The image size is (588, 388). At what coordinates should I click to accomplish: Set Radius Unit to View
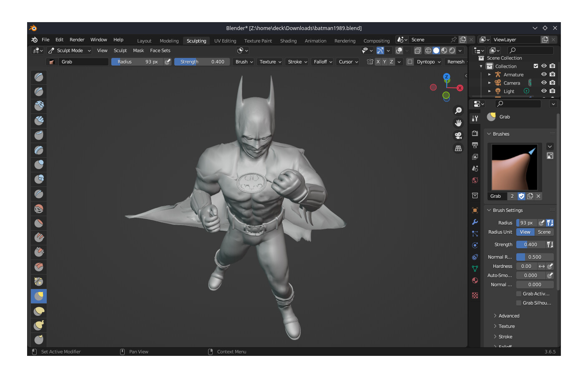tap(525, 232)
